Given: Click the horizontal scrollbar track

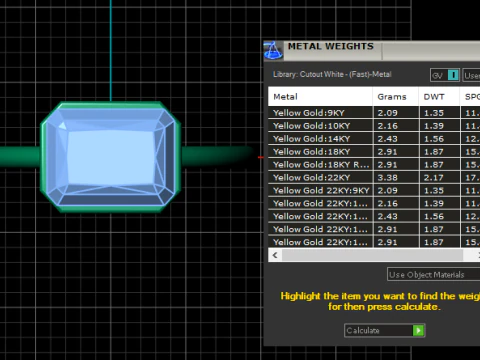Looking at the screenshot, I should point(372,255).
